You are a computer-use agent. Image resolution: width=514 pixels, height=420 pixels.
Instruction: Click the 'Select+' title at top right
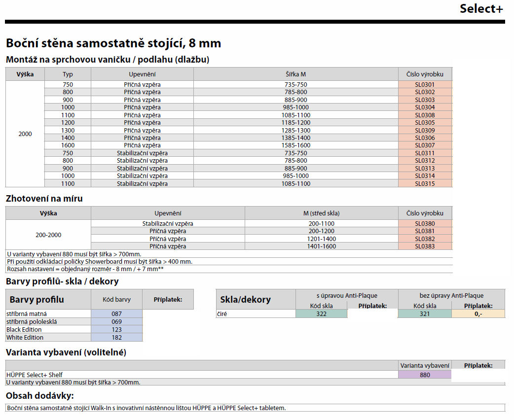(481, 9)
